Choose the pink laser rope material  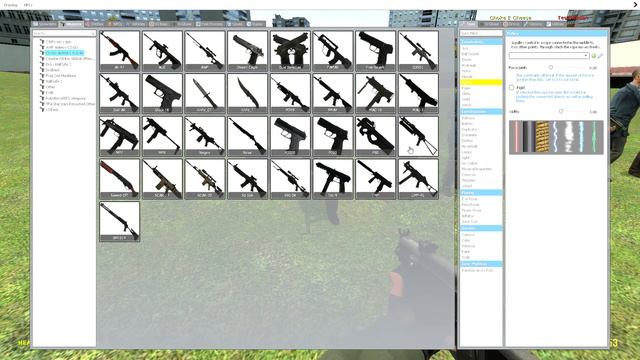516,137
